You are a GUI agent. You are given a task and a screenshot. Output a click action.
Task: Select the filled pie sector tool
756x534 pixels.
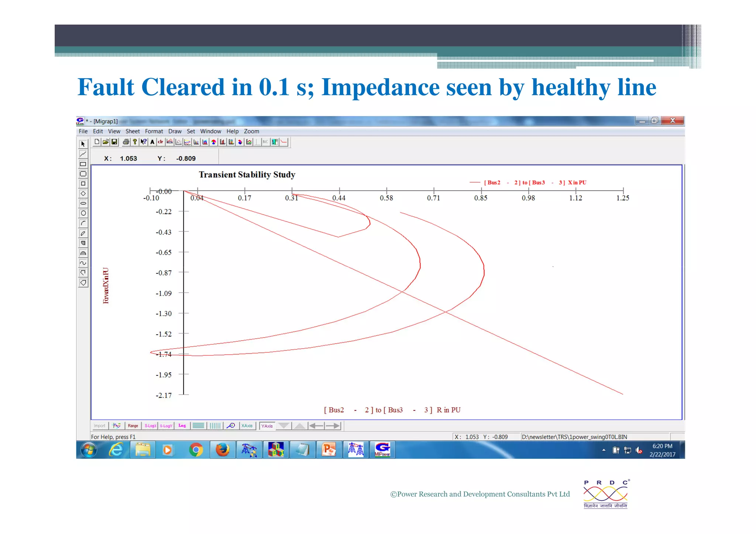(83, 243)
